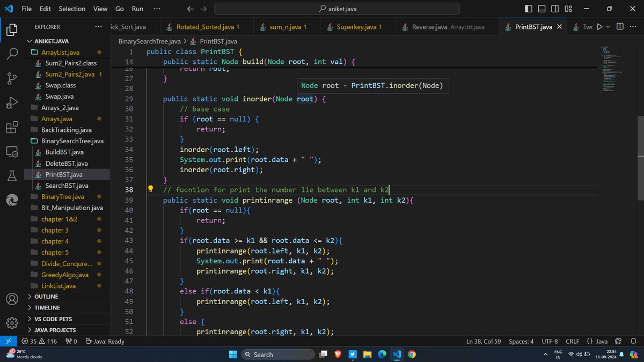Screen dimensions: 644x362
Task: Open Explorer views more actions ellipsis
Action: coord(98,26)
